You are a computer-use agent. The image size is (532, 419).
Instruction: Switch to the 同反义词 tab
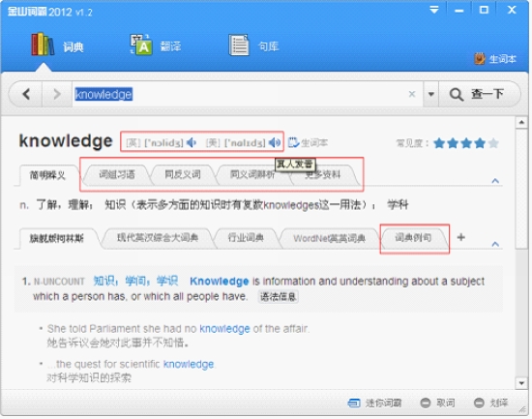coord(183,175)
